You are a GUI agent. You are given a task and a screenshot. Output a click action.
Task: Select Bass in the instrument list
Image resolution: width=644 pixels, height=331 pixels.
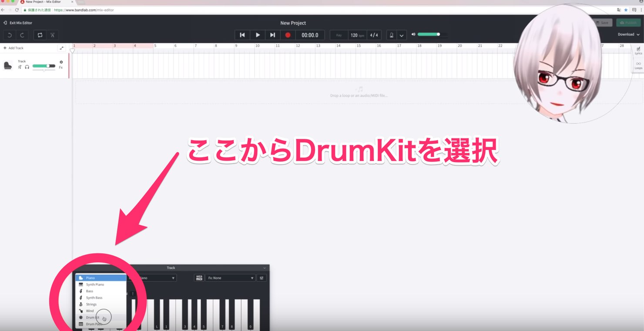101,291
